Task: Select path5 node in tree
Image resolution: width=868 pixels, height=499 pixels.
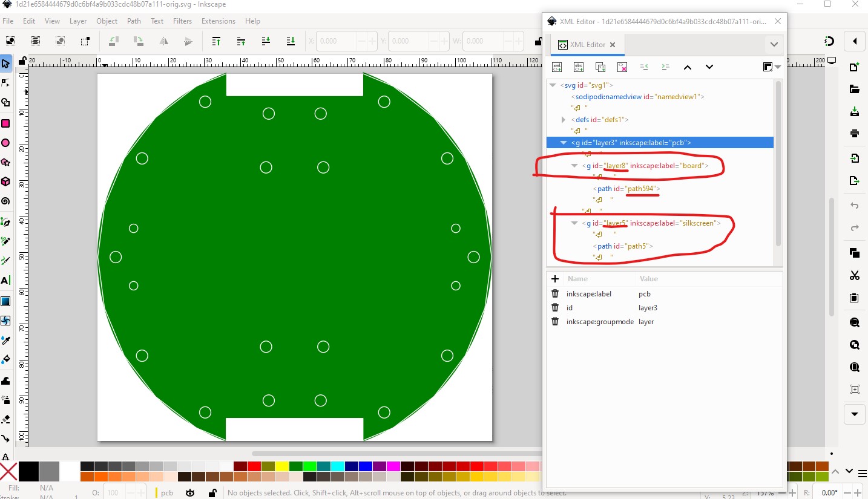Action: tap(623, 246)
